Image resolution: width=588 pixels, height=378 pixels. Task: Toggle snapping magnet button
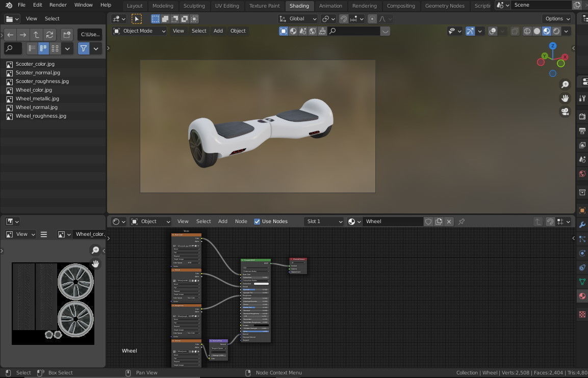344,19
